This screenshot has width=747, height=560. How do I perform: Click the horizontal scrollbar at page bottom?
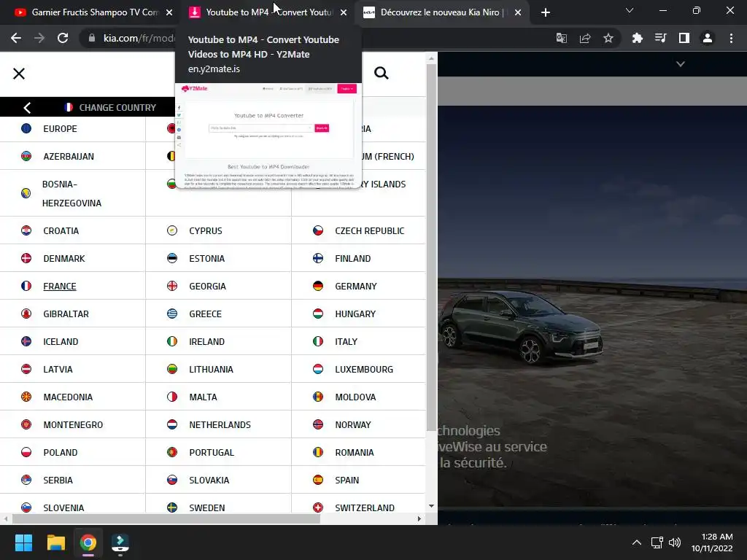pos(166,518)
